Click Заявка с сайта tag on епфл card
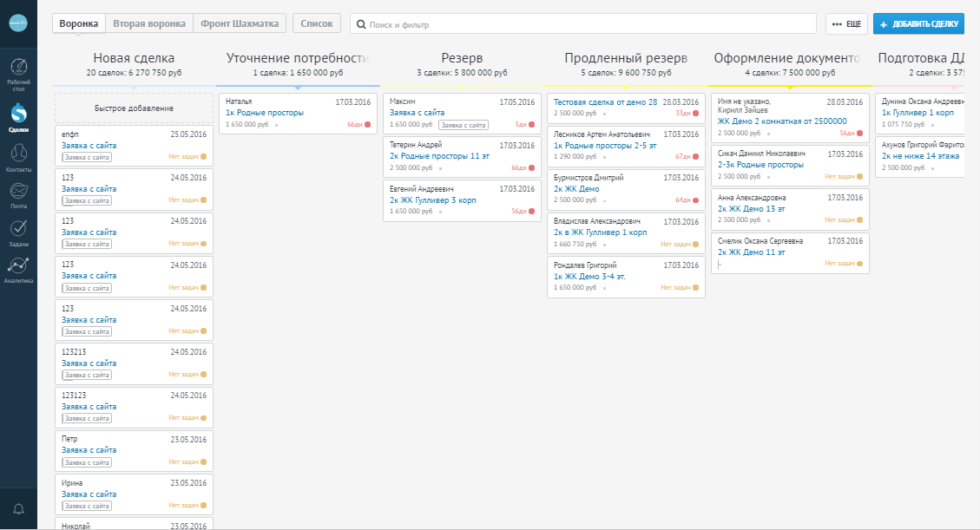Image resolution: width=980 pixels, height=530 pixels. pos(87,157)
